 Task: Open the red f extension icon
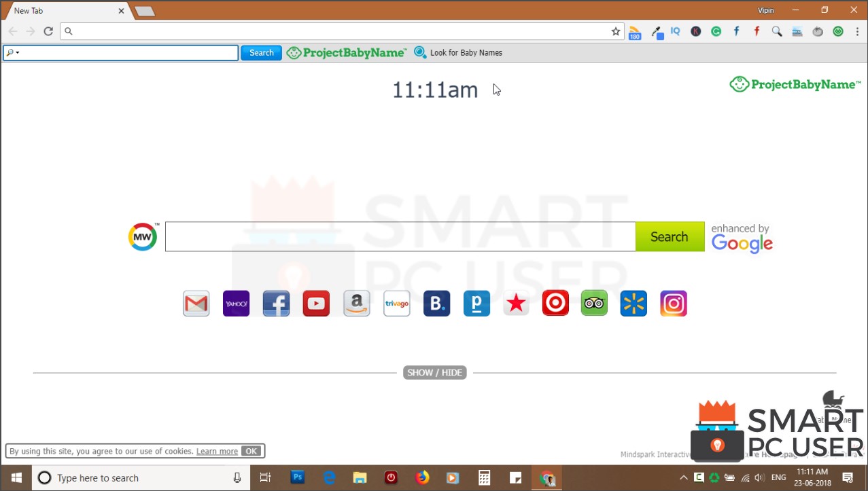click(x=757, y=31)
